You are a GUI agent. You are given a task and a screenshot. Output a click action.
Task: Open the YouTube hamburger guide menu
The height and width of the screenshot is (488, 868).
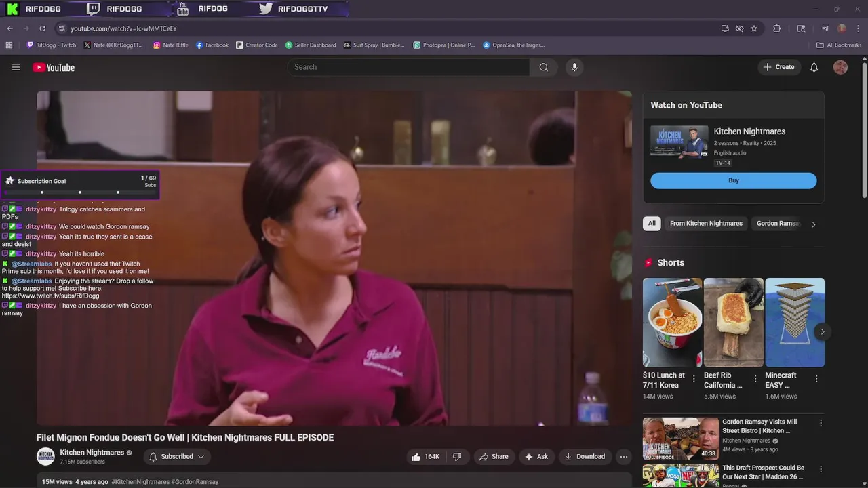point(16,67)
